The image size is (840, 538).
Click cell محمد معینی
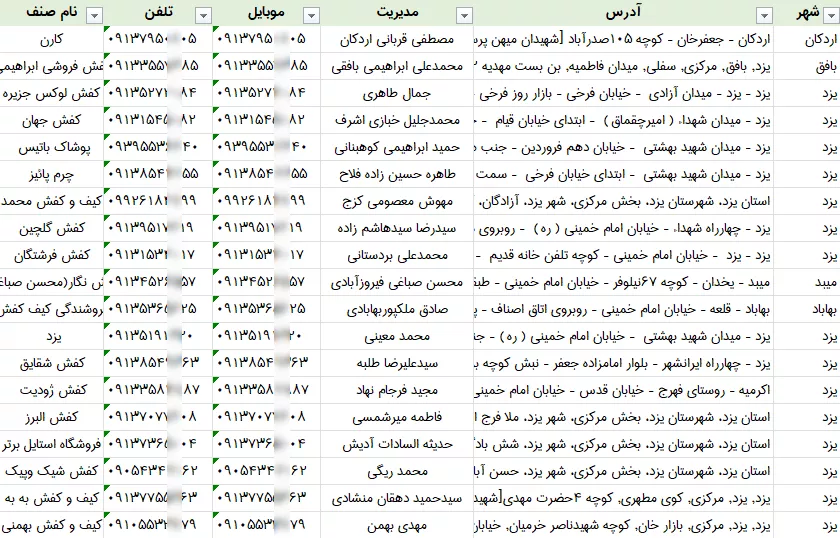coord(397,336)
